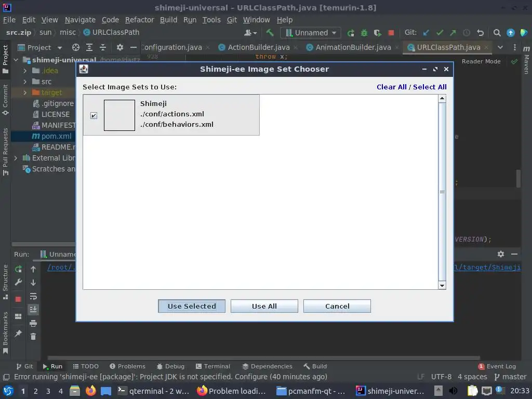
Task: Run with coverage shield icon
Action: [x=377, y=33]
